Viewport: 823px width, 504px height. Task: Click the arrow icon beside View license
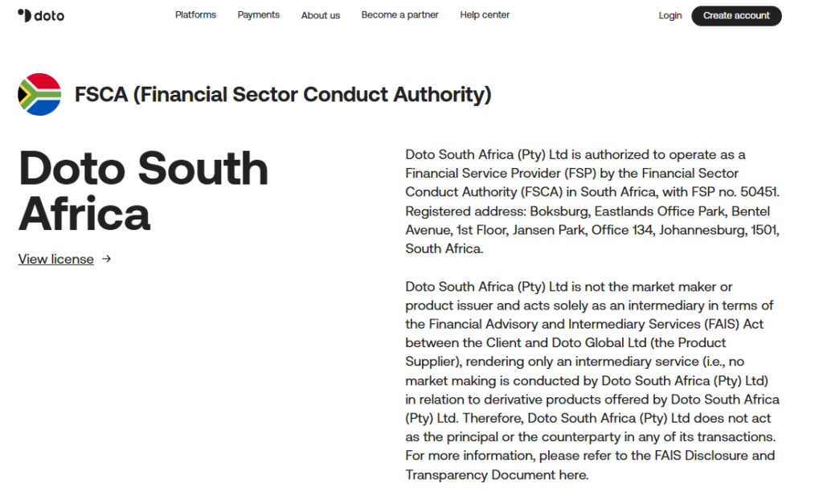[107, 259]
